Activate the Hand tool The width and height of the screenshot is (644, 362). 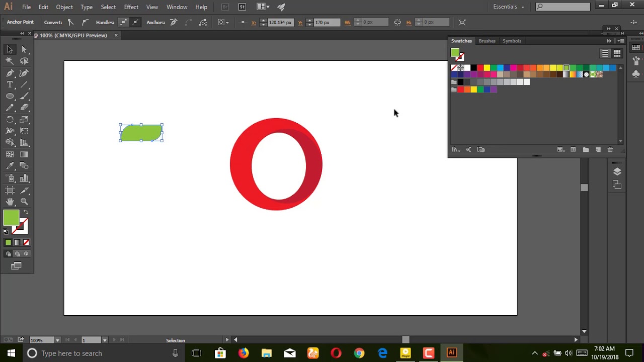coord(10,202)
